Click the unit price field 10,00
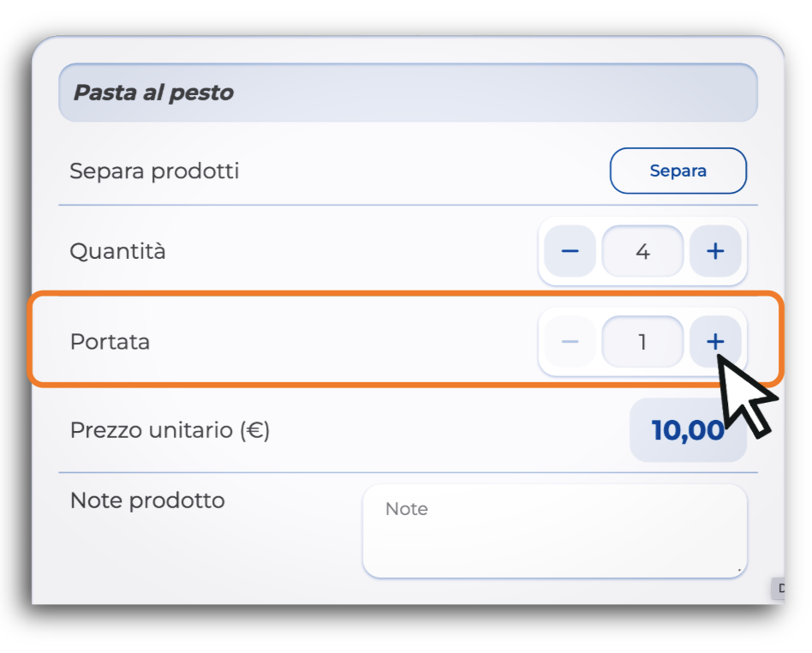 click(688, 430)
